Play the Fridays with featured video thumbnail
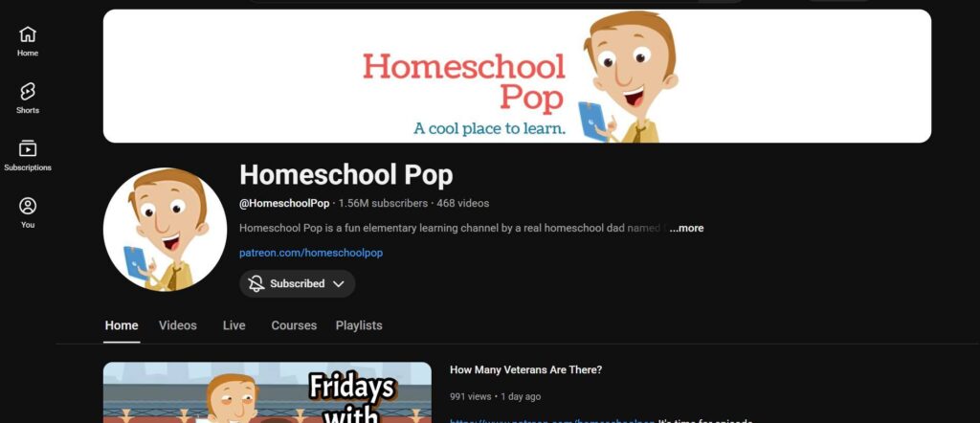The image size is (980, 423). tap(267, 392)
